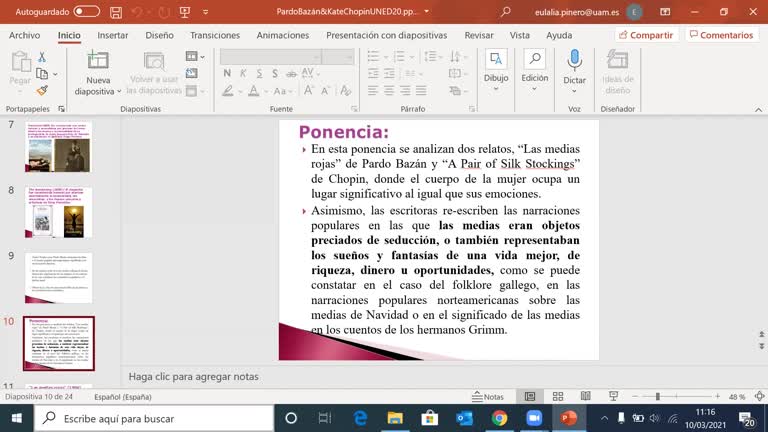Click the Comentarios button

coord(721,35)
